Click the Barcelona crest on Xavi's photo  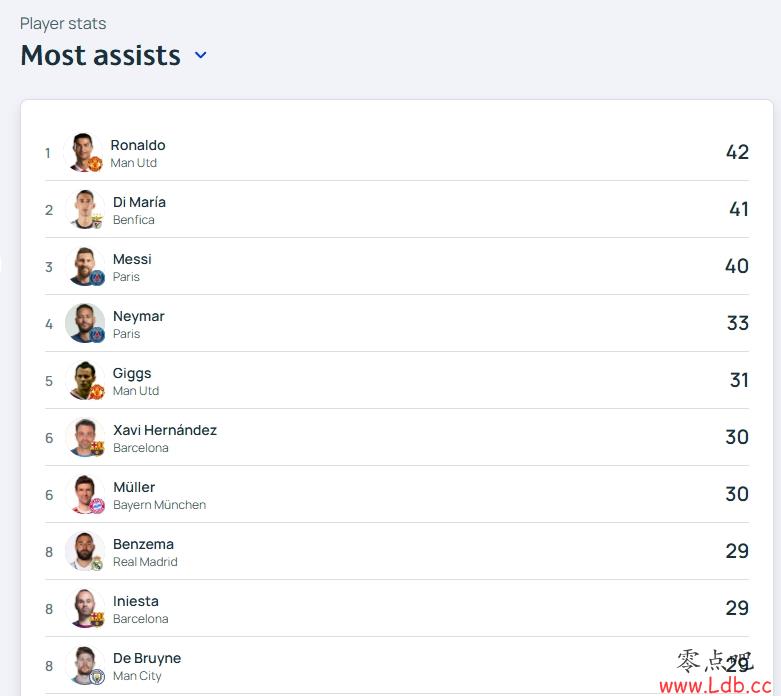tap(97, 448)
